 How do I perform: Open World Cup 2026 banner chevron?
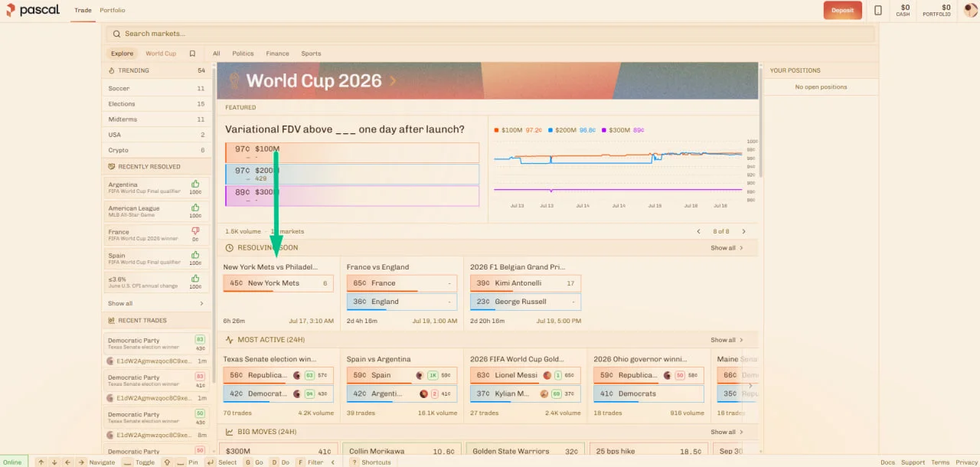coord(393,80)
